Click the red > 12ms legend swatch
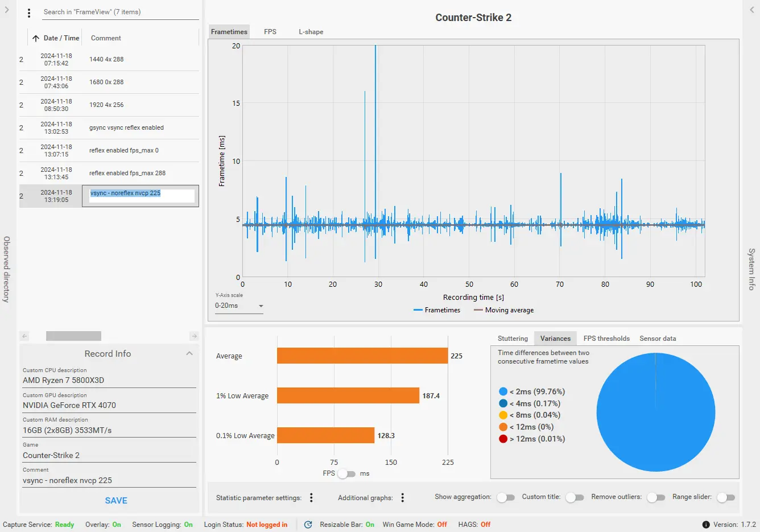Viewport: 760px width, 532px height. point(503,439)
